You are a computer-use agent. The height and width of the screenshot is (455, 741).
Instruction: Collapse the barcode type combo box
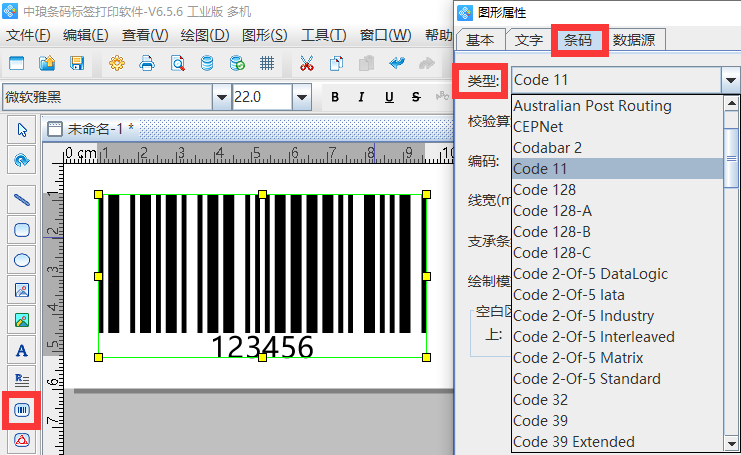click(x=729, y=81)
